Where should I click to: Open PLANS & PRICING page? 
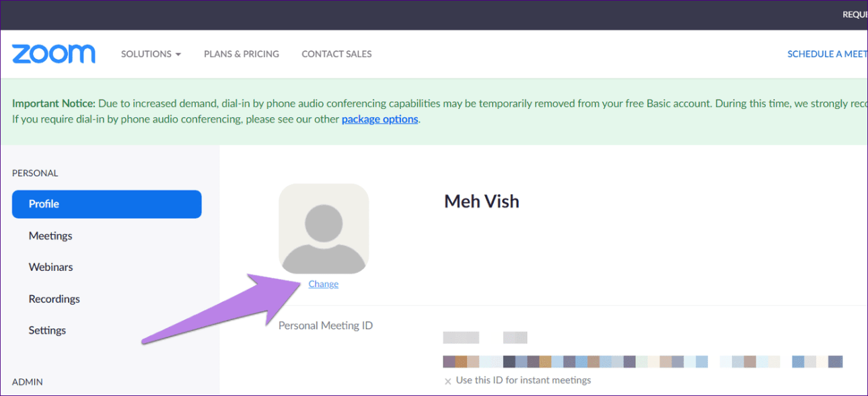click(x=242, y=54)
